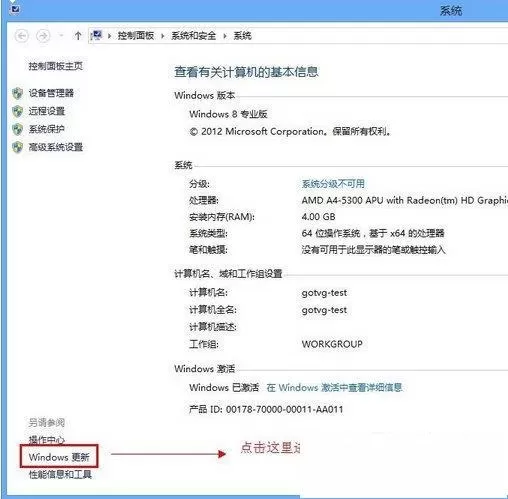Viewport: 508px width, 499px height.
Task: Click 系统分级不可用 rating link
Action: (x=333, y=184)
